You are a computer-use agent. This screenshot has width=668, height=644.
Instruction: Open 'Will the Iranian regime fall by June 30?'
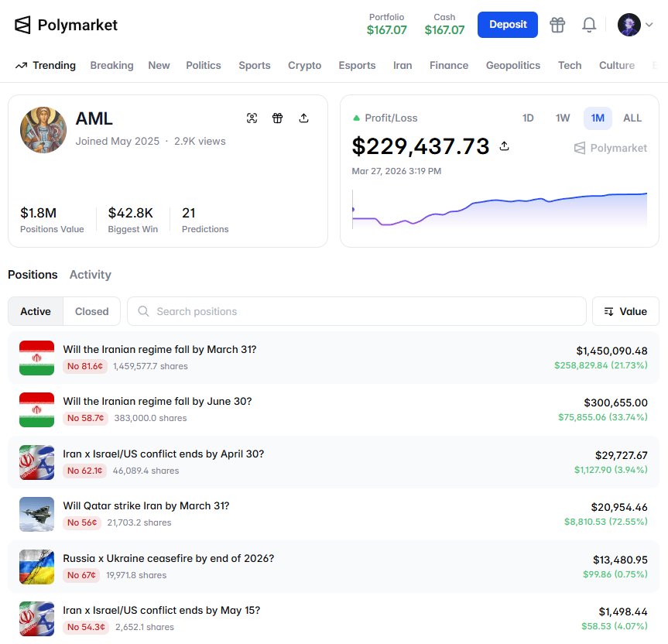tap(157, 401)
